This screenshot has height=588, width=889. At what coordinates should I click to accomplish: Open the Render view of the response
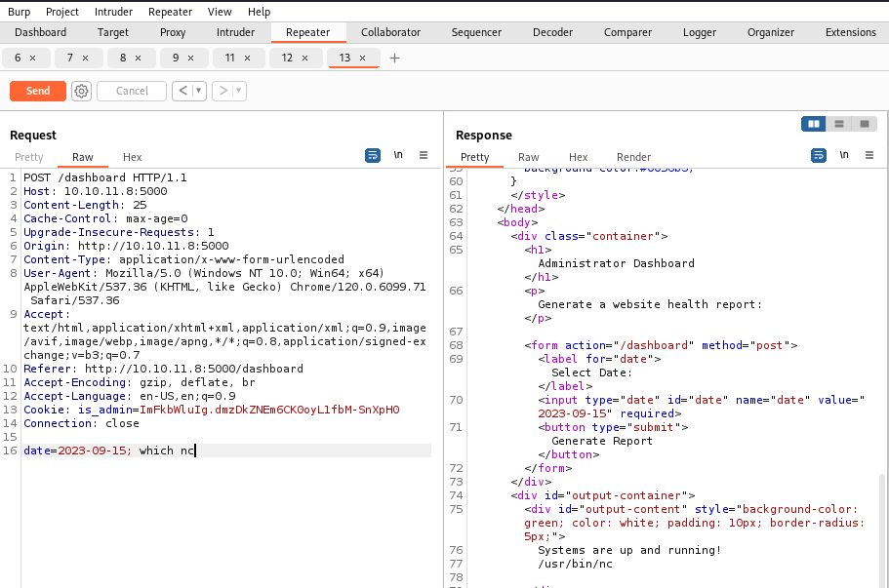click(x=633, y=157)
